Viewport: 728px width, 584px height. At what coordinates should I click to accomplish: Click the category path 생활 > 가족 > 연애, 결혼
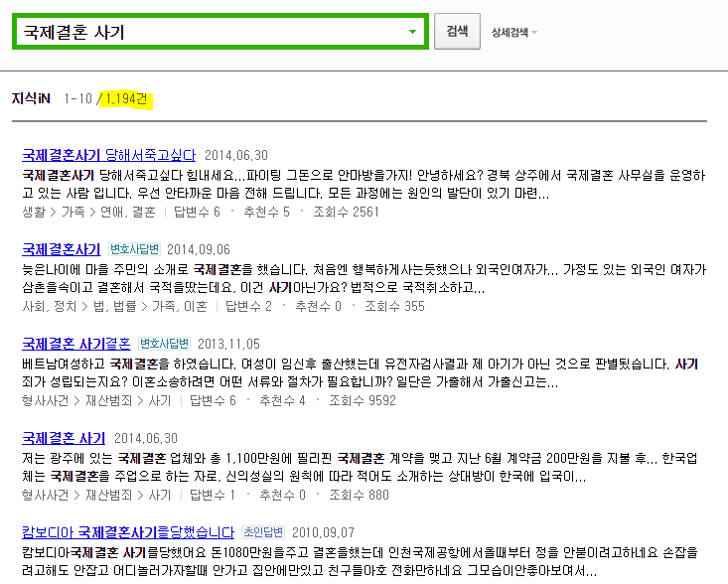click(x=88, y=212)
